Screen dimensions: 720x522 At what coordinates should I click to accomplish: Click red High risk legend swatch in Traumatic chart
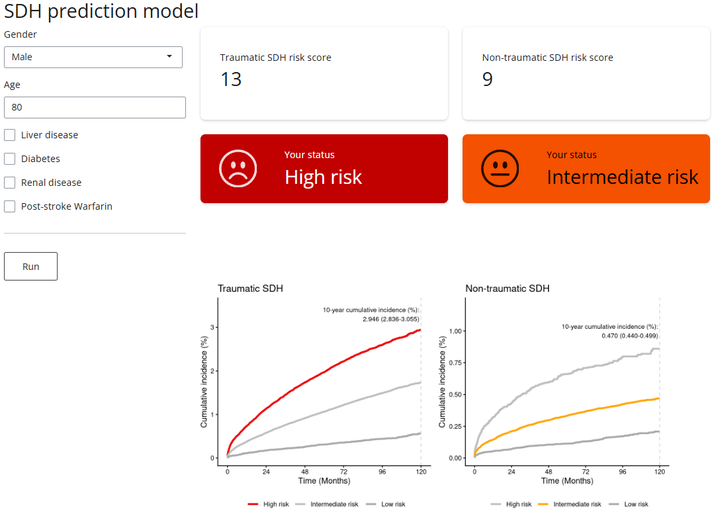coord(253,504)
